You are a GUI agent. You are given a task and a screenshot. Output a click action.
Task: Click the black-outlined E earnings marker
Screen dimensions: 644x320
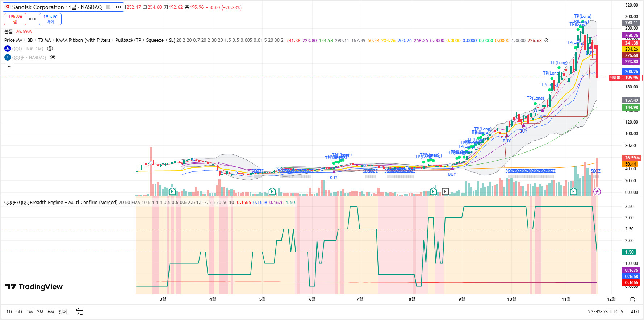click(x=445, y=191)
